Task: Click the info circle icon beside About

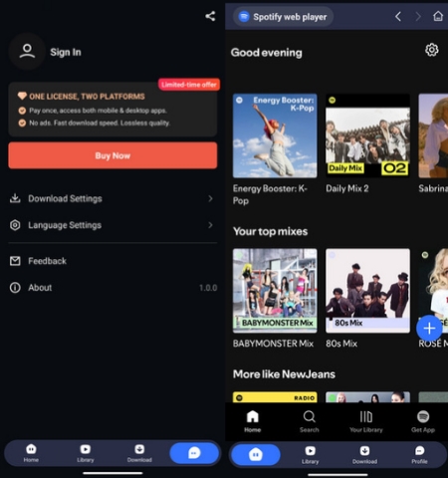Action: coord(15,288)
